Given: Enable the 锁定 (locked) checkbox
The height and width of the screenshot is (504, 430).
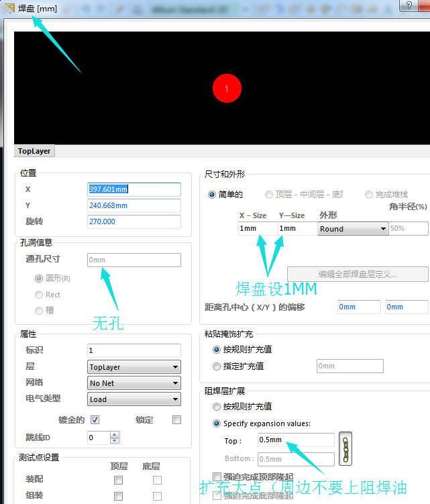Looking at the screenshot, I should tap(177, 420).
